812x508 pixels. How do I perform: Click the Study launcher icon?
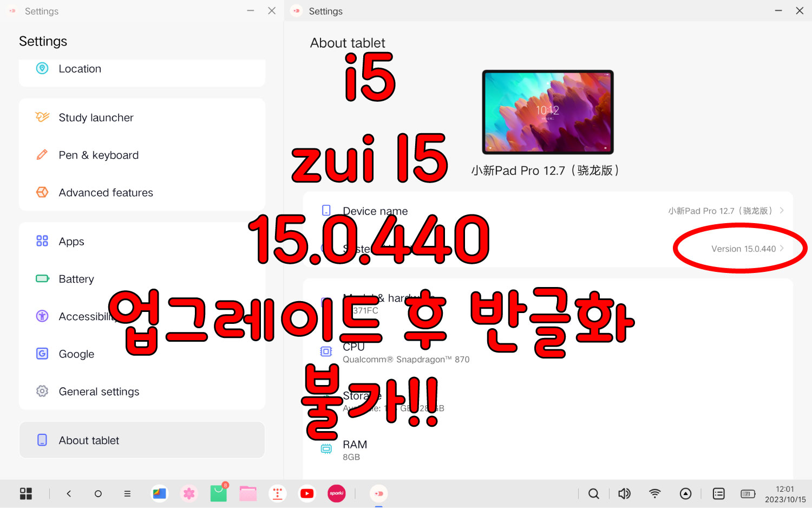[42, 117]
